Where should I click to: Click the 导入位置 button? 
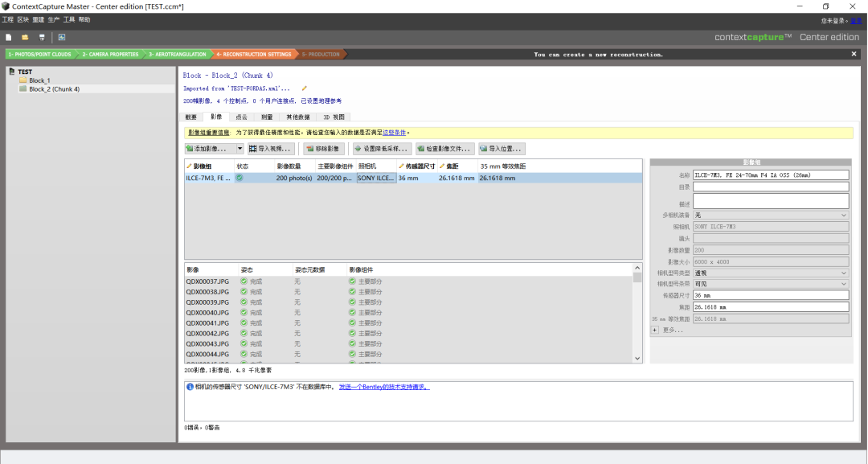point(502,149)
